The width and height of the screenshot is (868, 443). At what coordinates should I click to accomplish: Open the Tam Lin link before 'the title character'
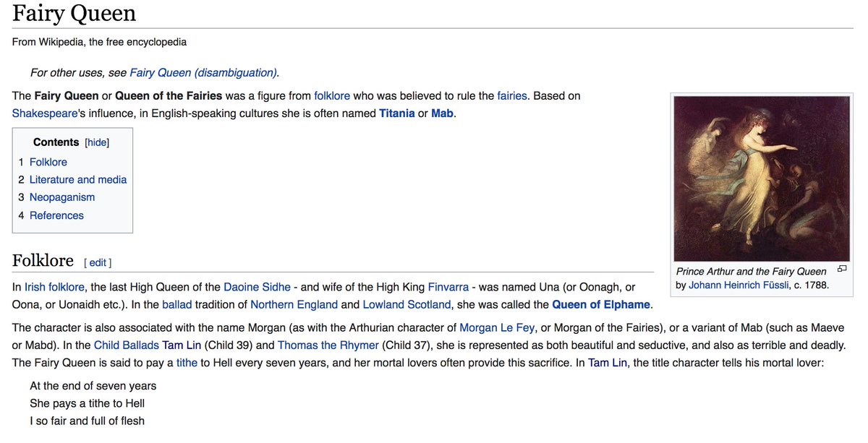coord(608,363)
